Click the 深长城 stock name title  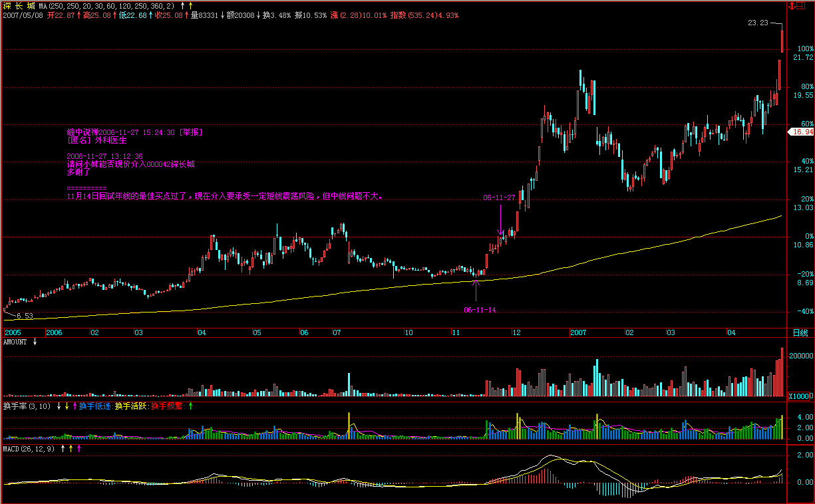click(x=18, y=5)
